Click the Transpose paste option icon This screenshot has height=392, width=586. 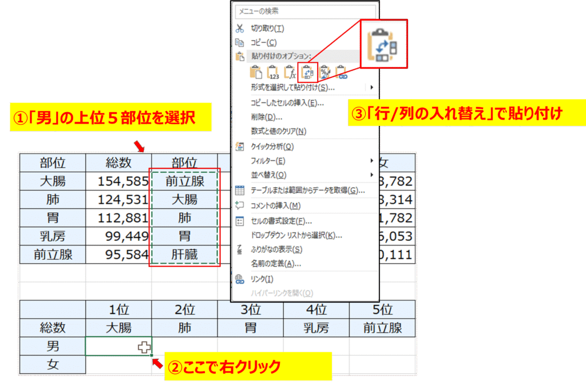tap(308, 72)
